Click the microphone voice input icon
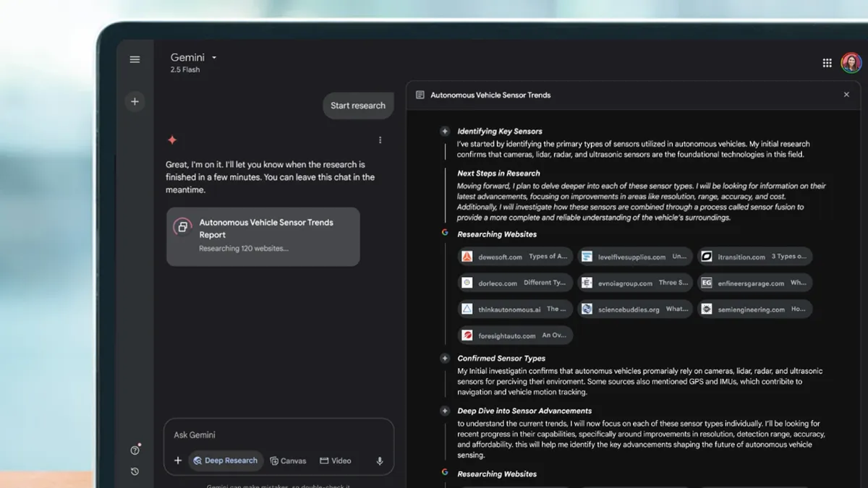868x488 pixels. pyautogui.click(x=379, y=461)
